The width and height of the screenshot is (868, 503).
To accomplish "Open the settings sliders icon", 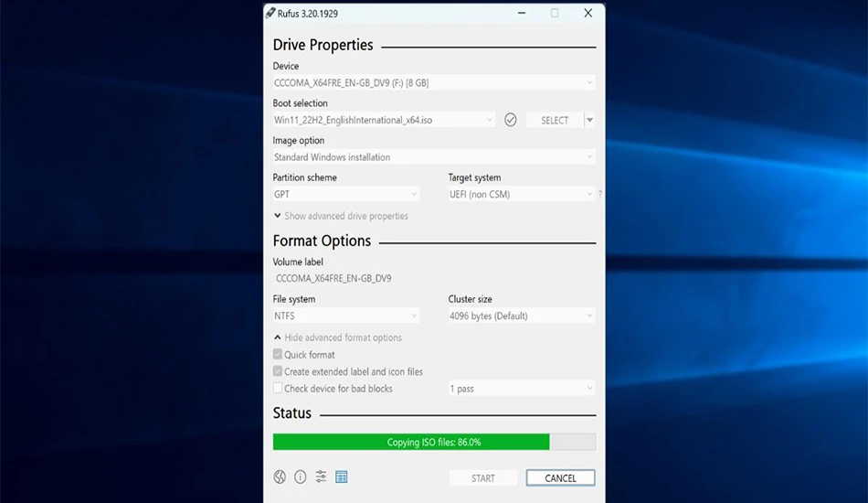I will pyautogui.click(x=321, y=477).
